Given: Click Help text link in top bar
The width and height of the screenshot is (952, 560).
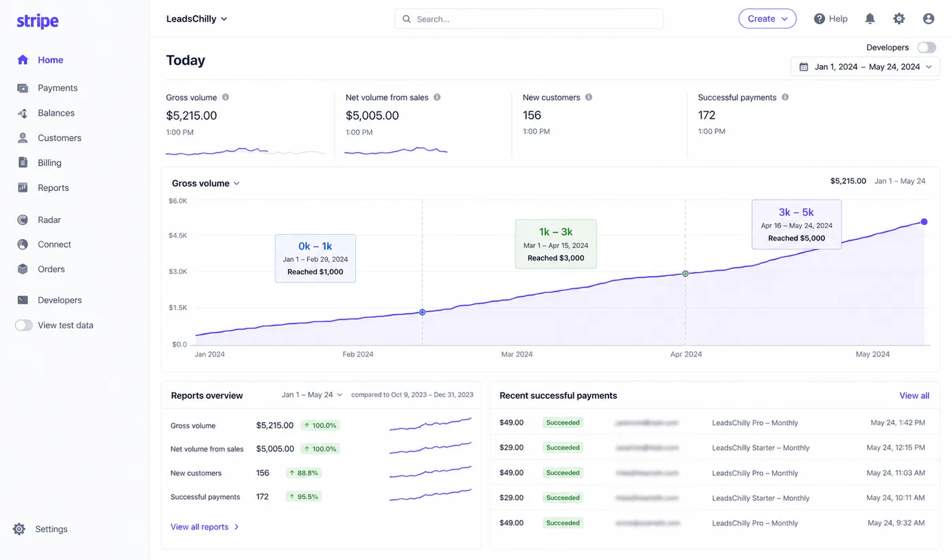Looking at the screenshot, I should click(x=838, y=19).
